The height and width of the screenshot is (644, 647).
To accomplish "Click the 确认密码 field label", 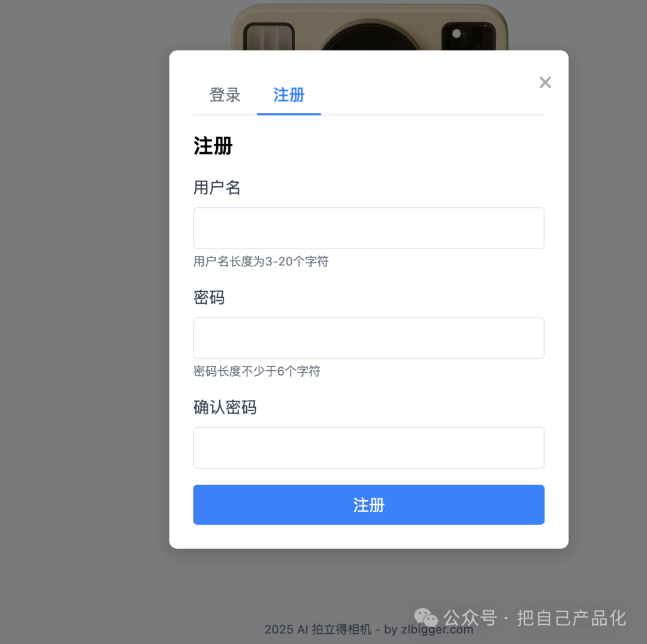I will [x=225, y=407].
